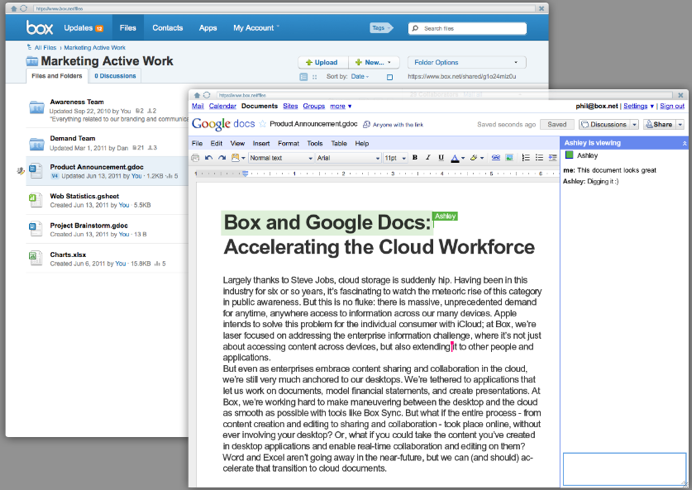Click the Bold formatting icon
Image resolution: width=692 pixels, height=490 pixels.
414,158
